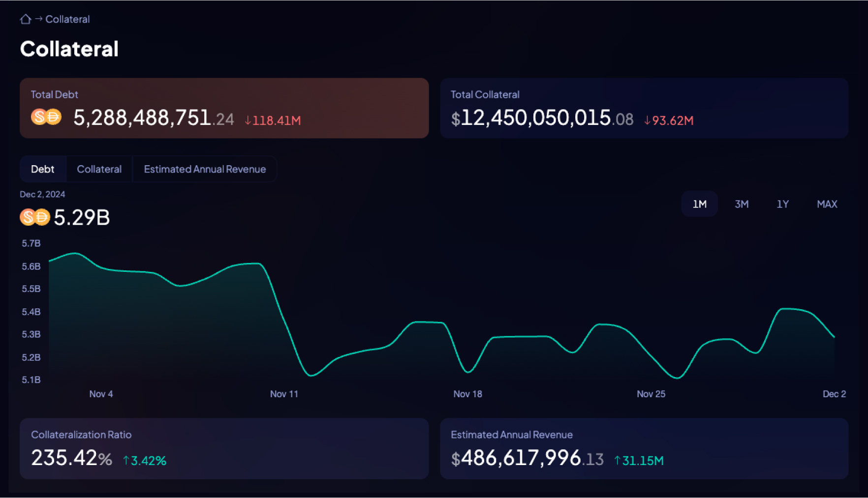Click the Total Debt card label
The width and height of the screenshot is (868, 498).
click(x=54, y=94)
